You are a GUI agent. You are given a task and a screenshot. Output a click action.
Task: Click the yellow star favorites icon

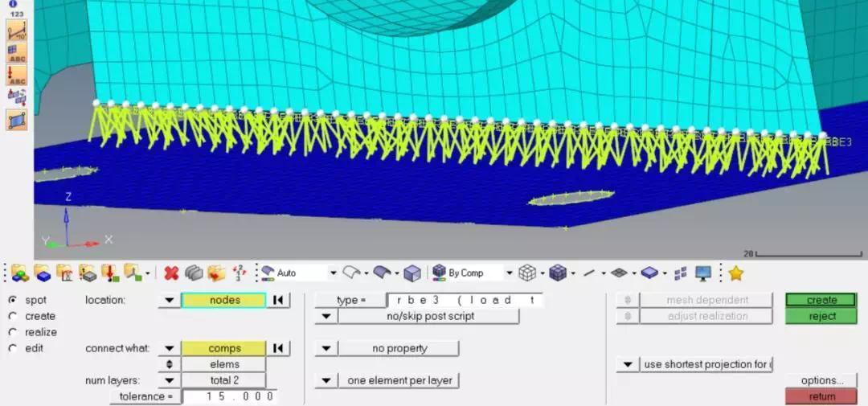click(735, 273)
